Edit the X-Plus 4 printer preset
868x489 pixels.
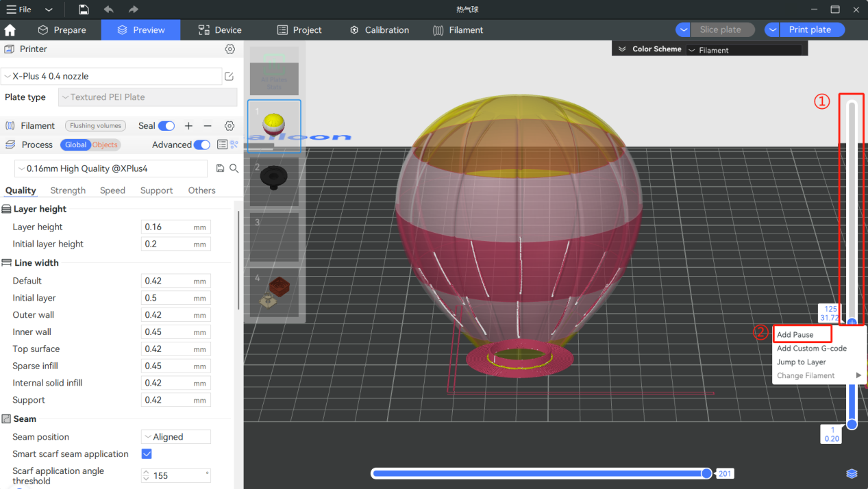coord(230,76)
